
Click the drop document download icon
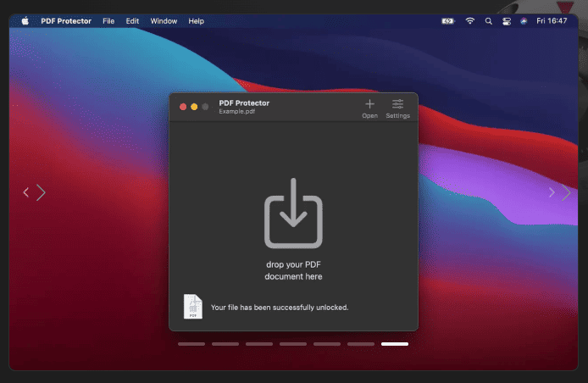coord(293,213)
